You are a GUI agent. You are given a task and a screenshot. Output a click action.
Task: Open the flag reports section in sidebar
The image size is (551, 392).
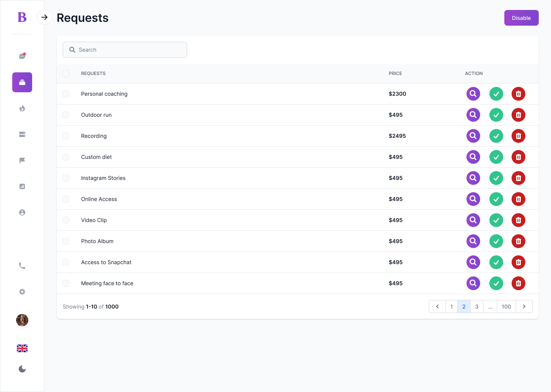(x=22, y=160)
